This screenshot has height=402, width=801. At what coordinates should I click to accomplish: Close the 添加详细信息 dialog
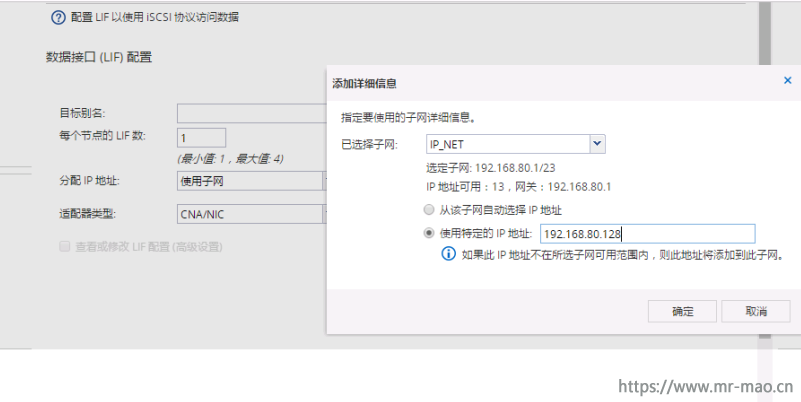(787, 80)
